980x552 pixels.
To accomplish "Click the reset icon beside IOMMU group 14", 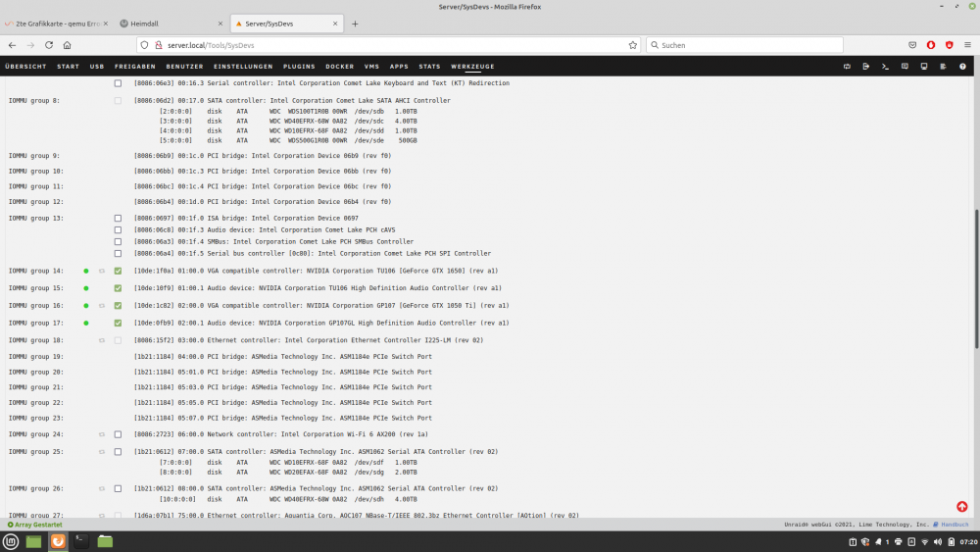I will pos(101,271).
